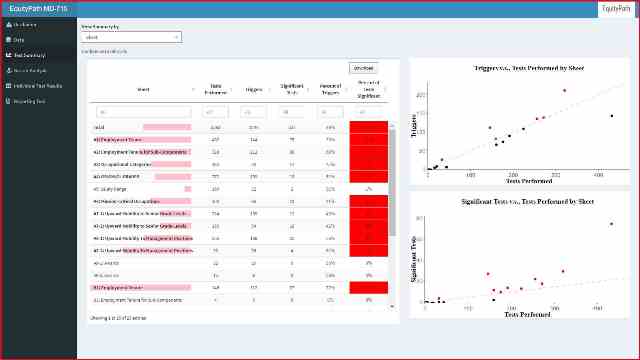The height and width of the screenshot is (360, 640).
Task: Sort by the Triggers column arrow
Action: click(x=270, y=89)
